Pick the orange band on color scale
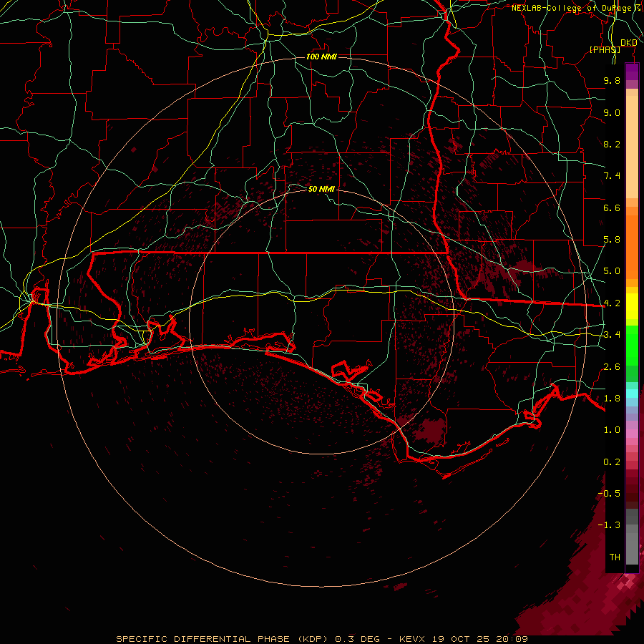This screenshot has width=644, height=644. (x=632, y=247)
